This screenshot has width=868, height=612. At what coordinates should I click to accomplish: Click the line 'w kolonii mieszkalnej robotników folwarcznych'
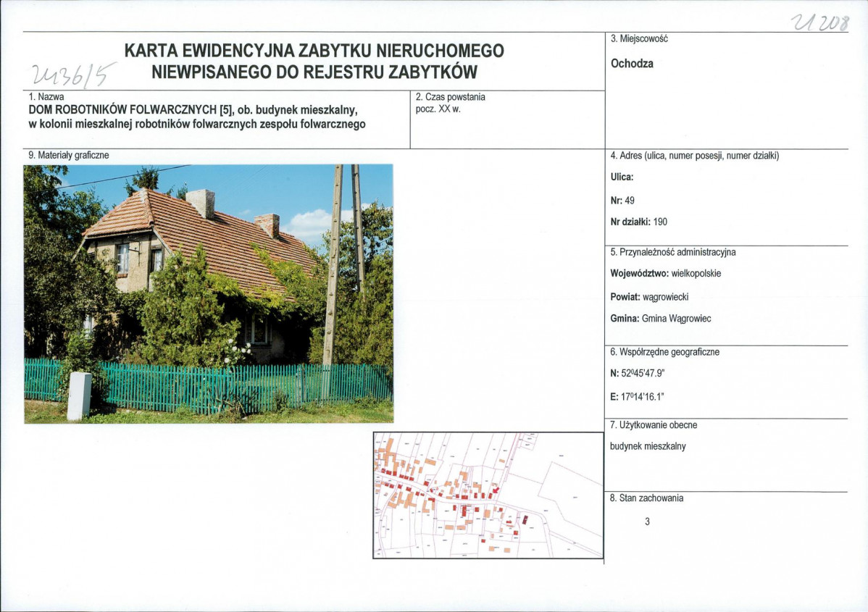coord(196,124)
